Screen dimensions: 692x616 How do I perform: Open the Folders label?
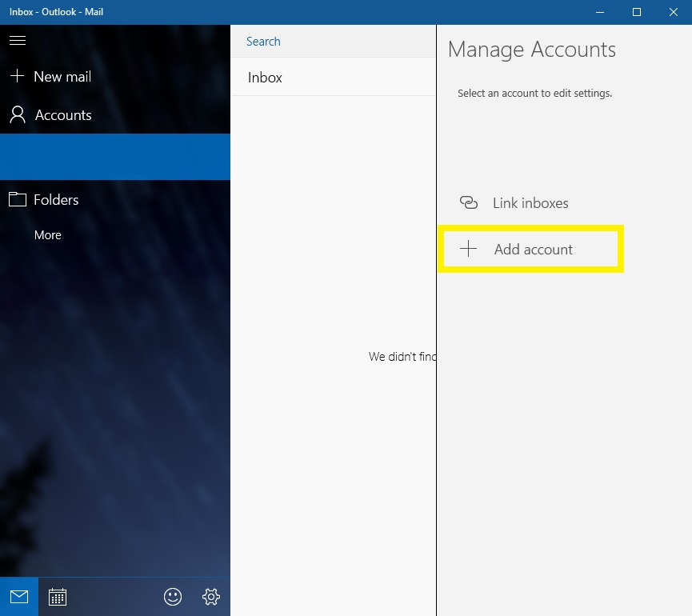coord(56,200)
